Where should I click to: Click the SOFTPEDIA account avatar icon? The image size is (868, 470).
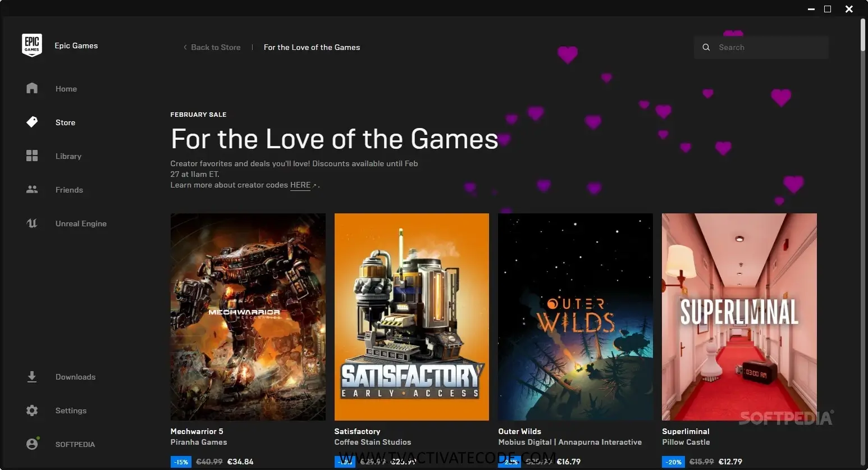click(x=32, y=444)
